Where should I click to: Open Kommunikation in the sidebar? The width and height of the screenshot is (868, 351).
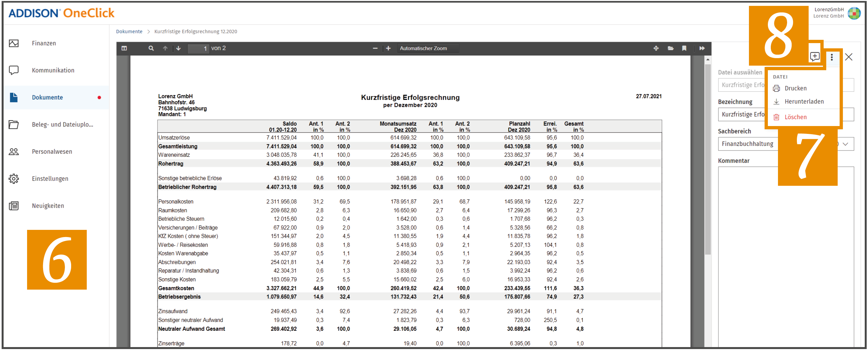pos(53,70)
